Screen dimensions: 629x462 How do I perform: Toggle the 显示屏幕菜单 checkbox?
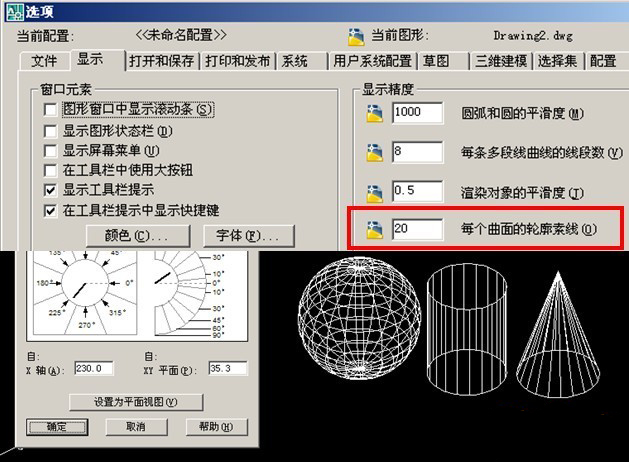pyautogui.click(x=51, y=151)
